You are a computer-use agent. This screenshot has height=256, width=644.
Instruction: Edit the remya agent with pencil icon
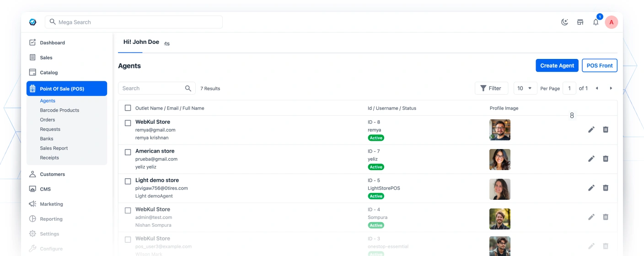coord(591,130)
